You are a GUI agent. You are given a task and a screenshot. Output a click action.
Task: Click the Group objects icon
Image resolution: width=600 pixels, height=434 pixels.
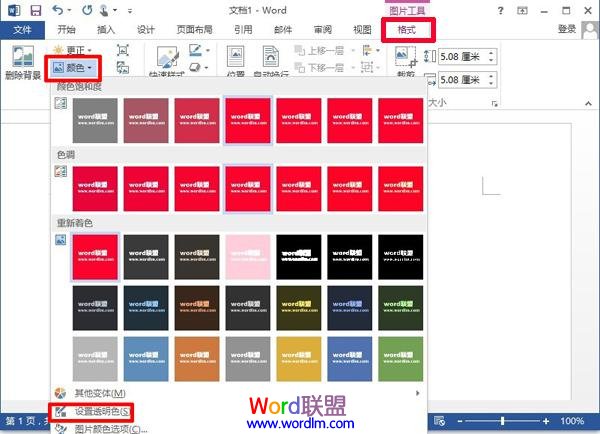[x=367, y=67]
